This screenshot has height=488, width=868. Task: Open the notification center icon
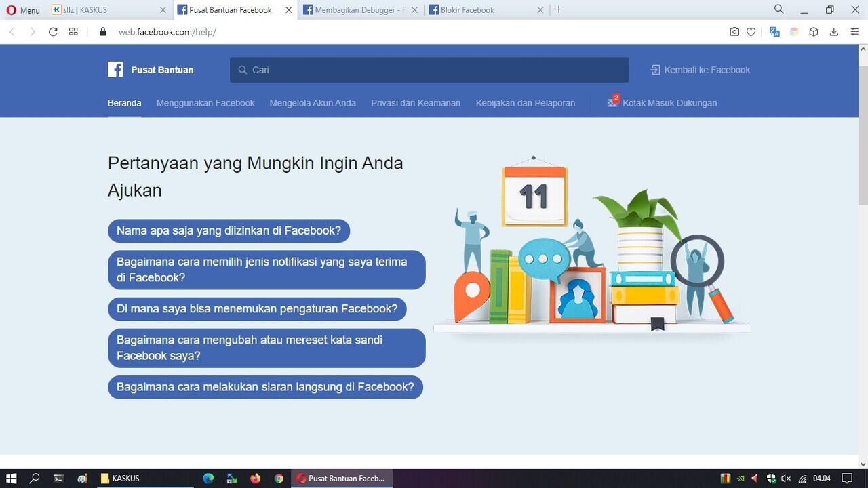(x=846, y=479)
